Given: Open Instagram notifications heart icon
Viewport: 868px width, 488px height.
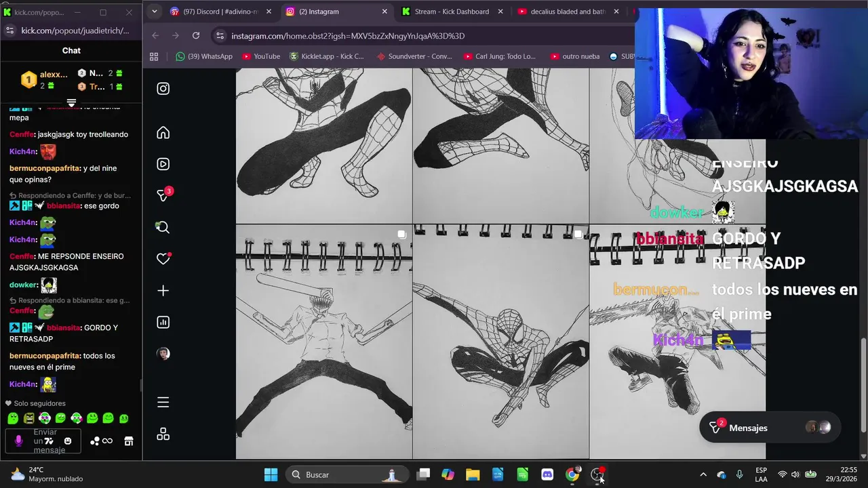Looking at the screenshot, I should tap(163, 258).
